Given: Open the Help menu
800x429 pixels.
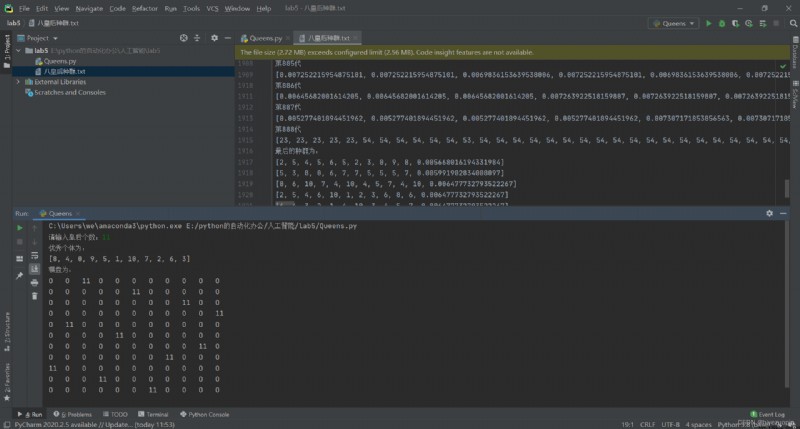Looking at the screenshot, I should pos(264,9).
